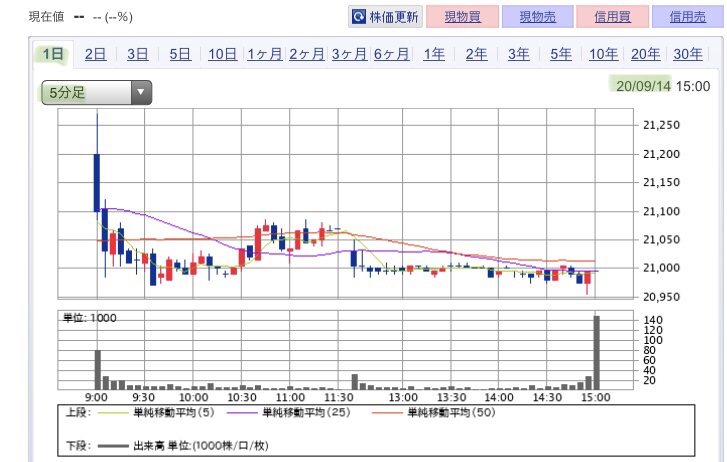Select the 1日 period tab
The height and width of the screenshot is (462, 727).
[53, 54]
